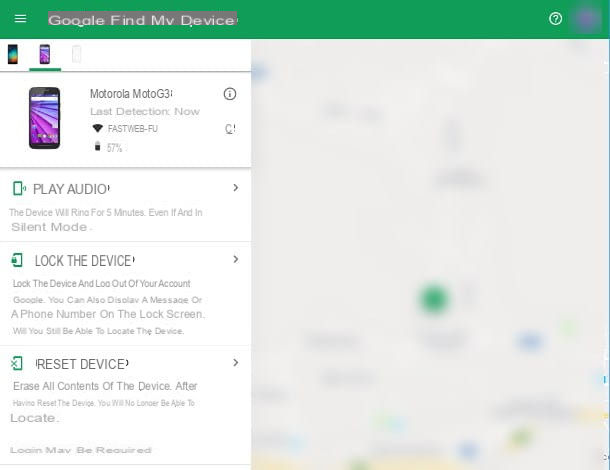Open the hamburger navigation menu
Image resolution: width=610 pixels, height=470 pixels.
[20, 19]
